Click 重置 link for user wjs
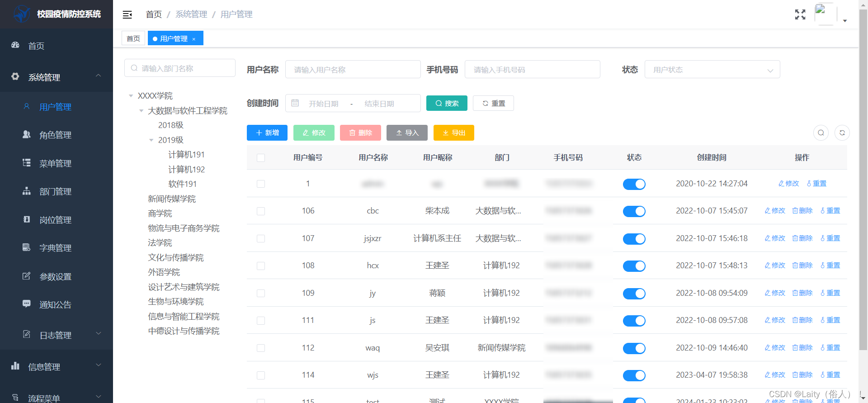868x403 pixels. click(x=830, y=375)
